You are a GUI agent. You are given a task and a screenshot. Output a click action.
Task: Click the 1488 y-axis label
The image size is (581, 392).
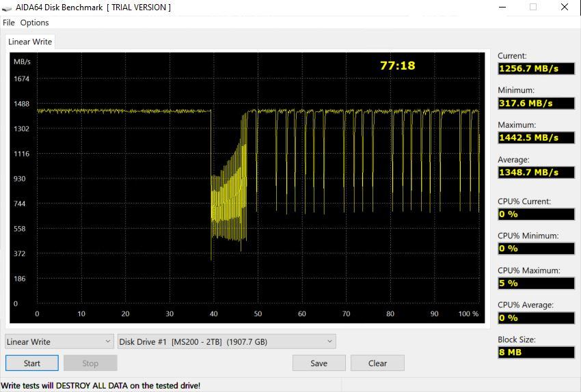point(21,104)
